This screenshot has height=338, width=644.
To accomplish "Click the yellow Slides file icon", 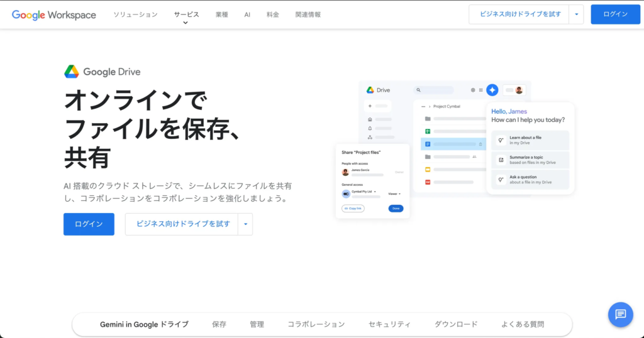I will pyautogui.click(x=428, y=170).
